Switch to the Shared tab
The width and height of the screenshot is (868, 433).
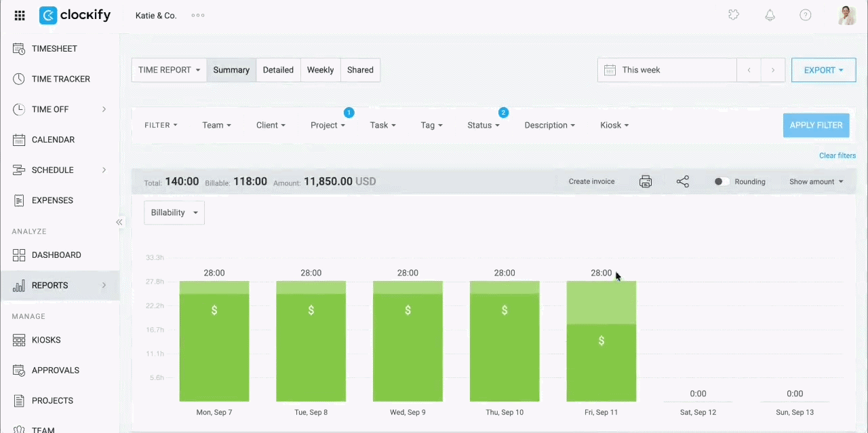[360, 70]
